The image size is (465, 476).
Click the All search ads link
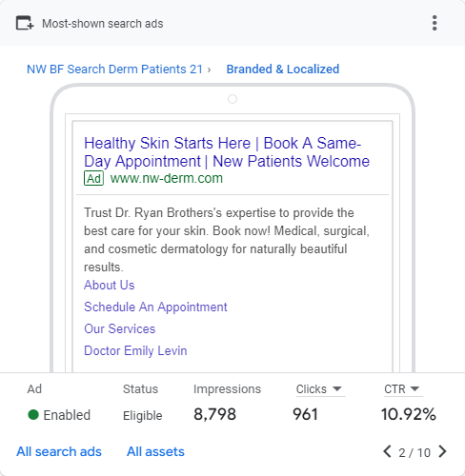pos(59,451)
